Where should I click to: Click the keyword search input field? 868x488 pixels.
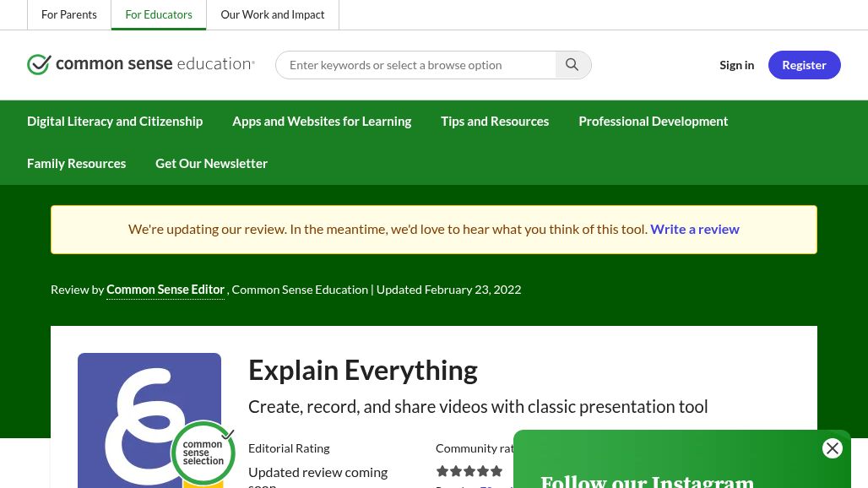coord(418,64)
